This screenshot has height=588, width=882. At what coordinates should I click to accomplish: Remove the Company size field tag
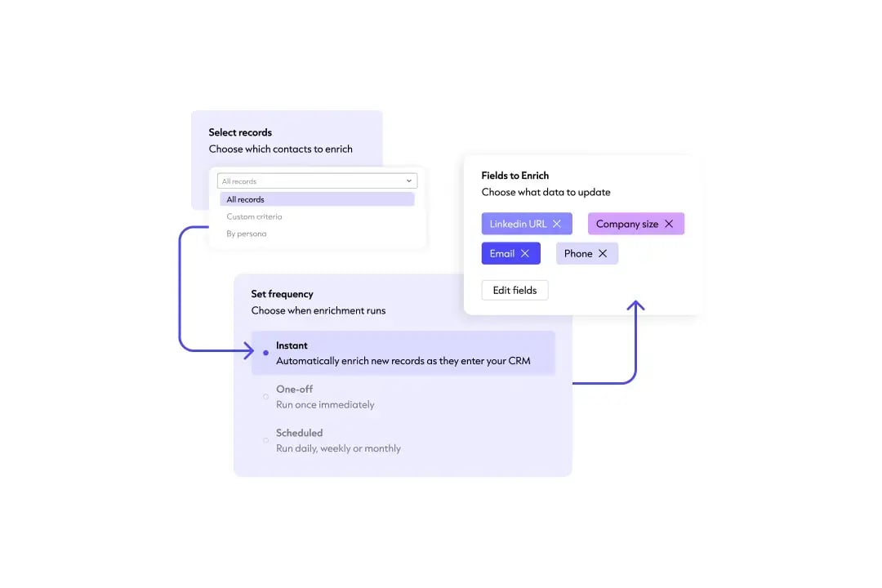click(669, 224)
